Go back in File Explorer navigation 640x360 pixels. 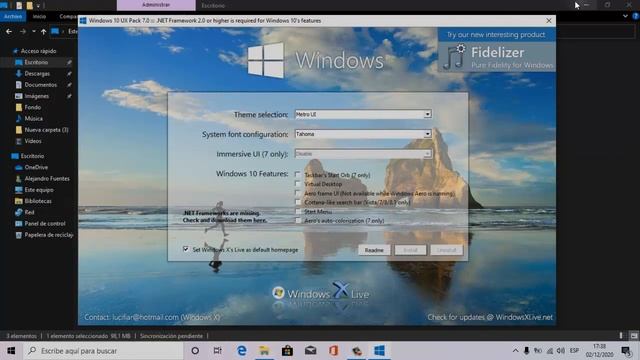(9, 31)
